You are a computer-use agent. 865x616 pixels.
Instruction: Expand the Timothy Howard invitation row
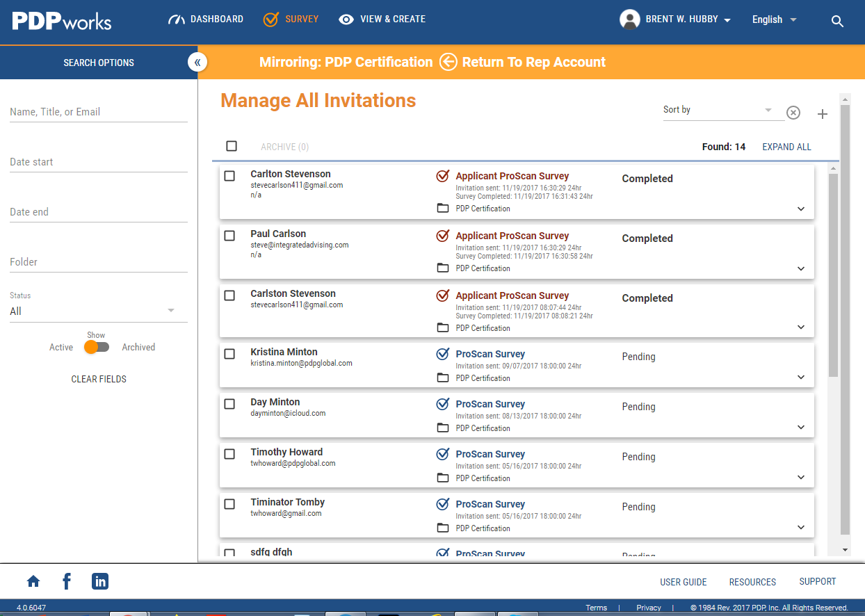click(801, 477)
